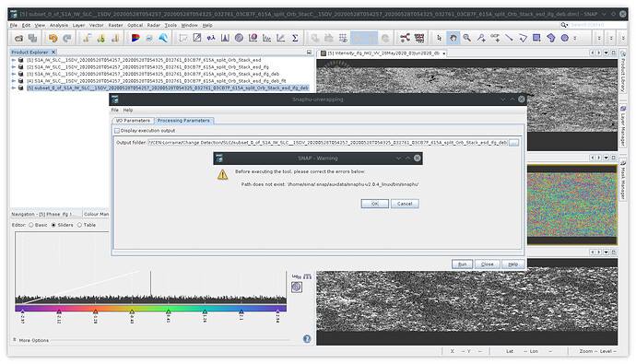Open the Histogram tool icon

(x=225, y=38)
